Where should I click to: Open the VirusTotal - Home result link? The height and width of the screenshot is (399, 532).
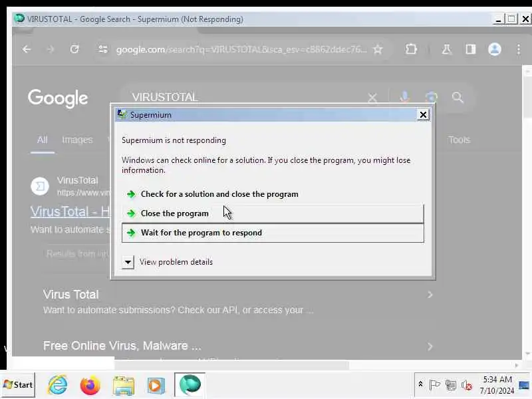pyautogui.click(x=70, y=211)
